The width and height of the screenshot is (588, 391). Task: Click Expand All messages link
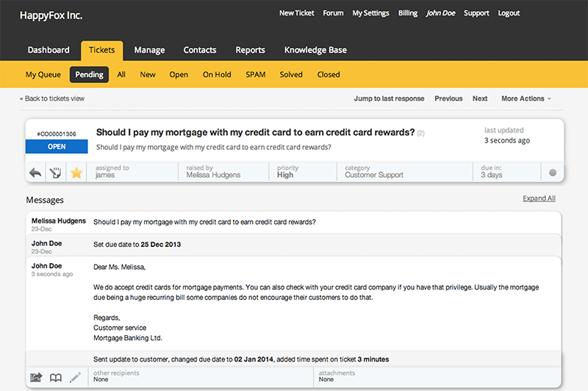[x=539, y=198]
